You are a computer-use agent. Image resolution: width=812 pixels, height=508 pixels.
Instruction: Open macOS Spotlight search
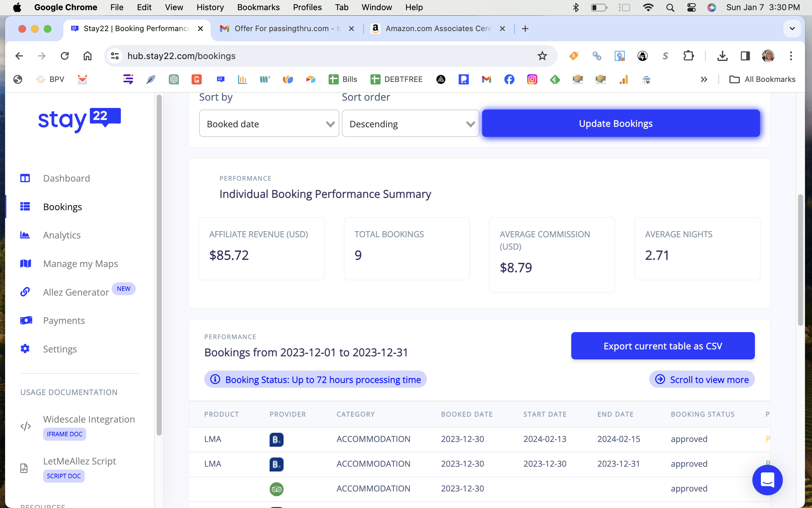point(670,7)
